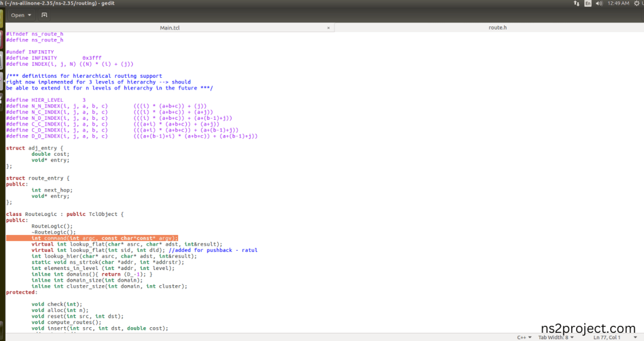Click the '#define HIER_LEVEL 3' line

[x=46, y=100]
